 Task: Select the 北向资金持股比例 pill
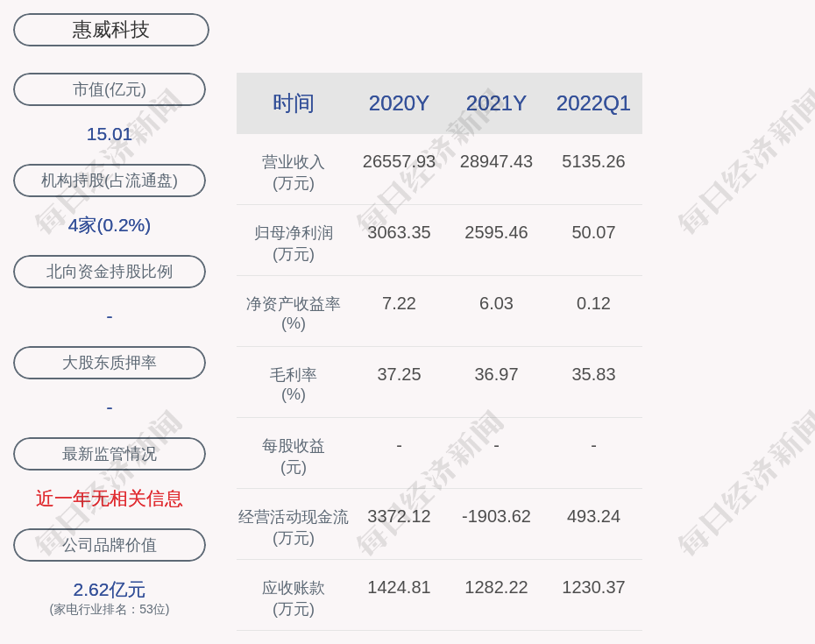110,272
